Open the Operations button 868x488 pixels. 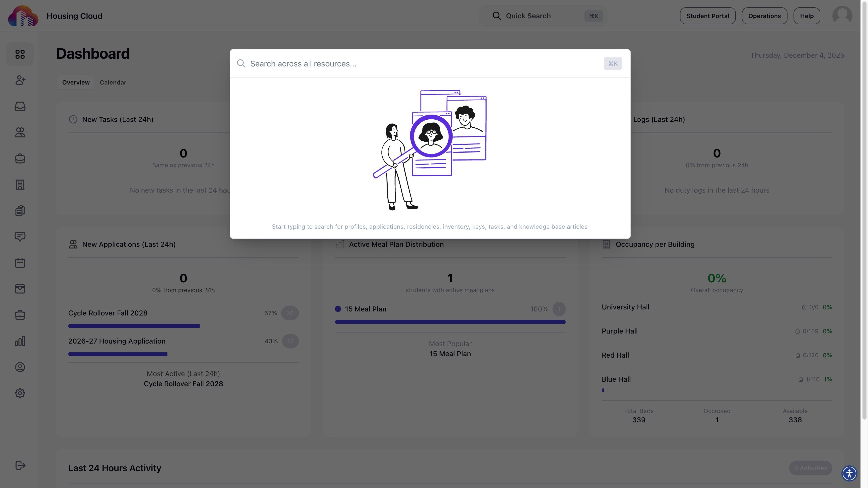point(764,16)
